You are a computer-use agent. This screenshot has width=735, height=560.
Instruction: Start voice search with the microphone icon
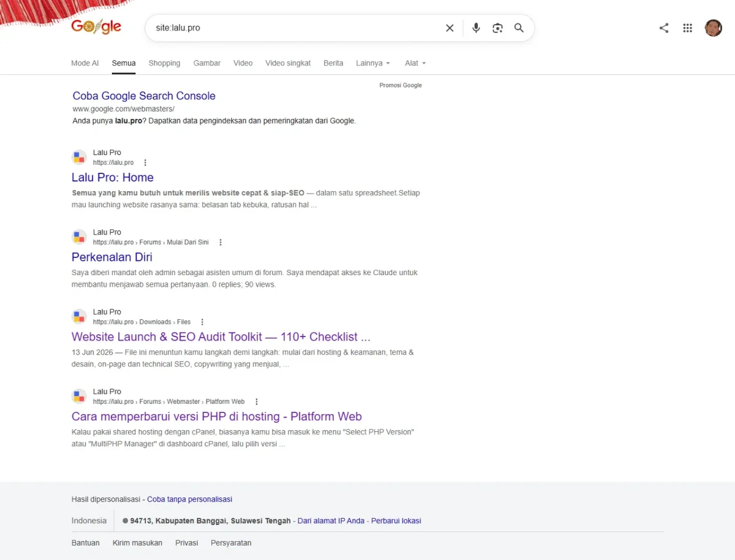point(476,28)
